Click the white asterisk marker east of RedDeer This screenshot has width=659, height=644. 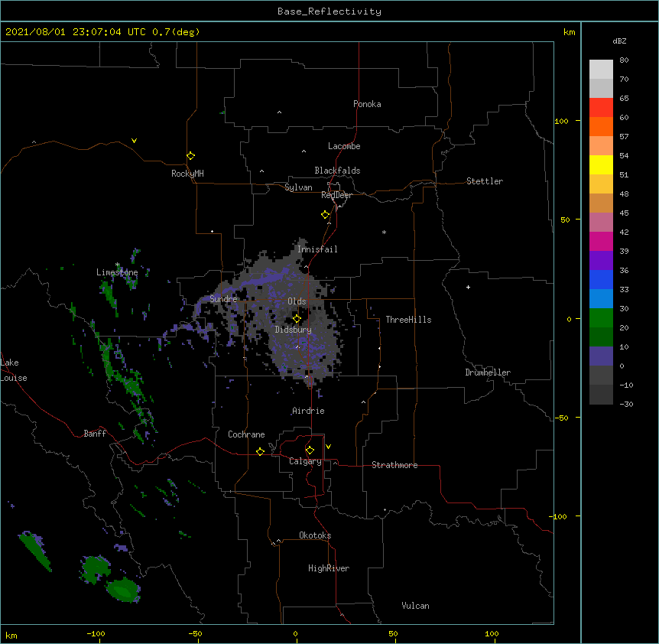[384, 232]
